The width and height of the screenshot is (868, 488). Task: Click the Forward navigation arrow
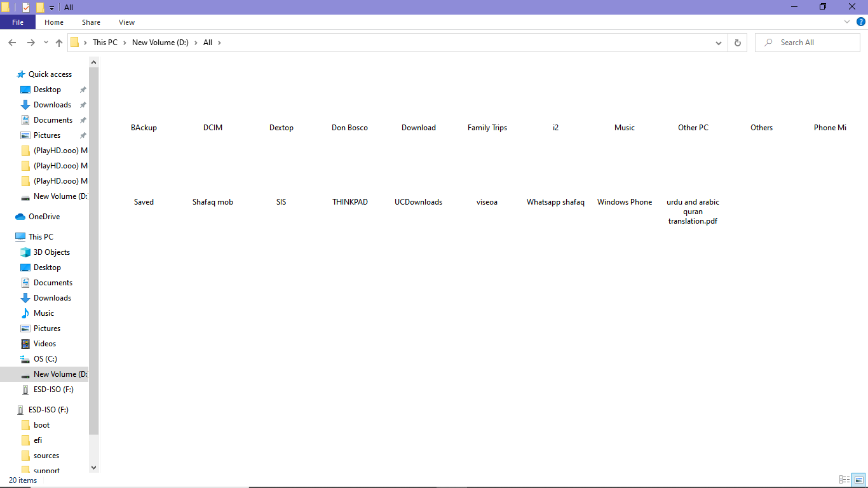pyautogui.click(x=31, y=43)
